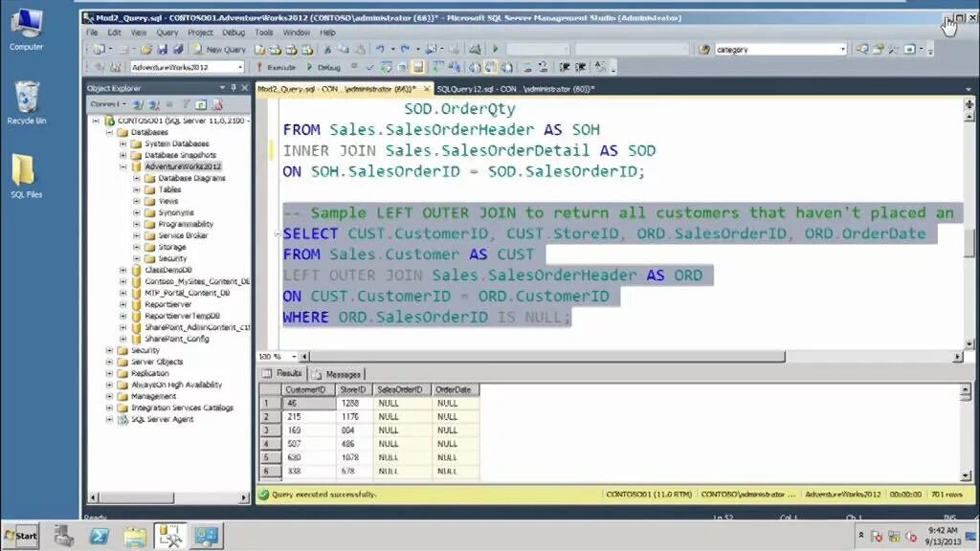Select SharePoint_Config database
The height and width of the screenshot is (551, 980).
177,339
